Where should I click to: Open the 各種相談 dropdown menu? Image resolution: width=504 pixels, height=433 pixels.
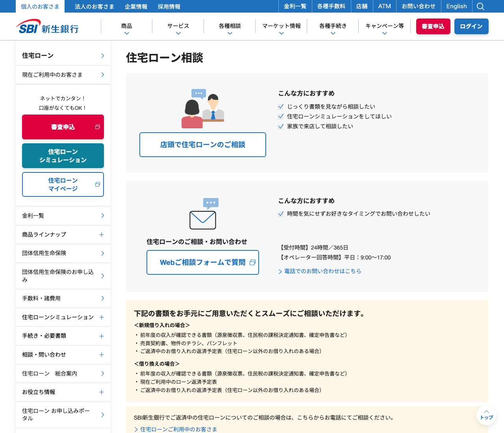[x=230, y=26]
